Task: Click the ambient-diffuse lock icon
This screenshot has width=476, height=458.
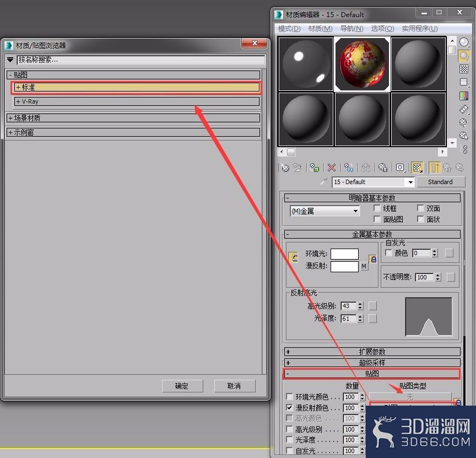Action: (x=374, y=259)
